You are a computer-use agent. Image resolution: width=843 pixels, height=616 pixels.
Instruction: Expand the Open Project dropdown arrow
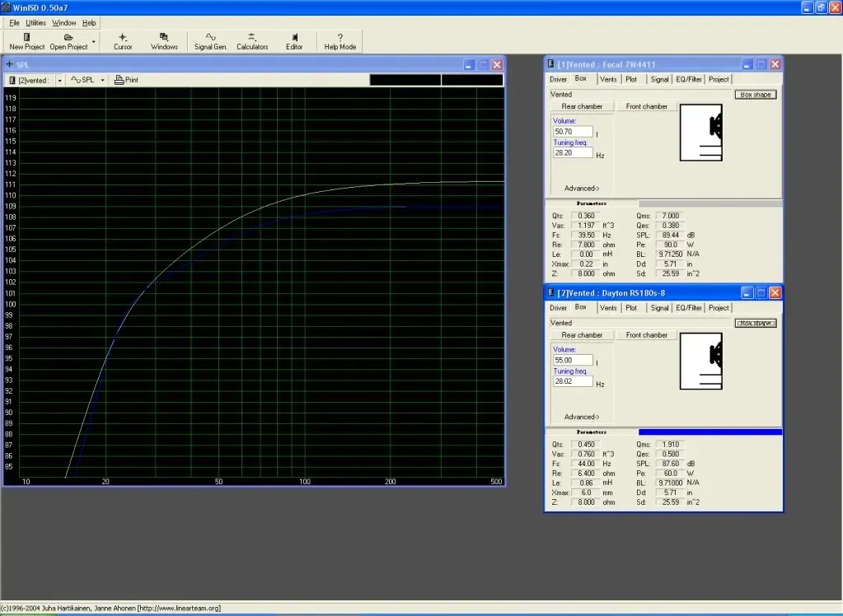(94, 41)
